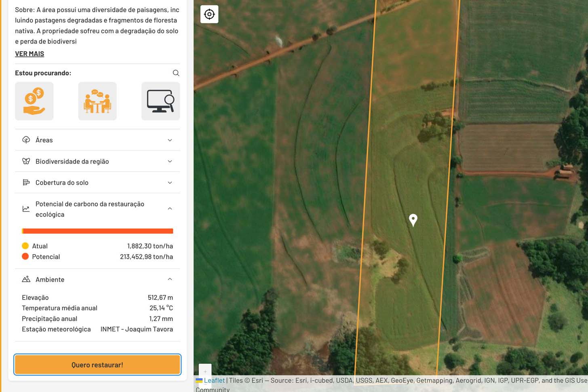Screen dimensions: 588x392
Task: Click the map location pin marker
Action: point(413,220)
